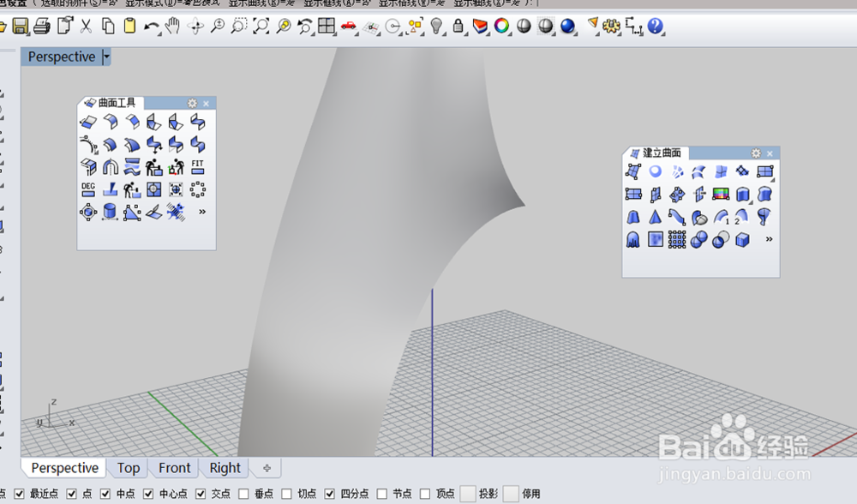Toggle the 点 osnap checkbox

coord(72,494)
